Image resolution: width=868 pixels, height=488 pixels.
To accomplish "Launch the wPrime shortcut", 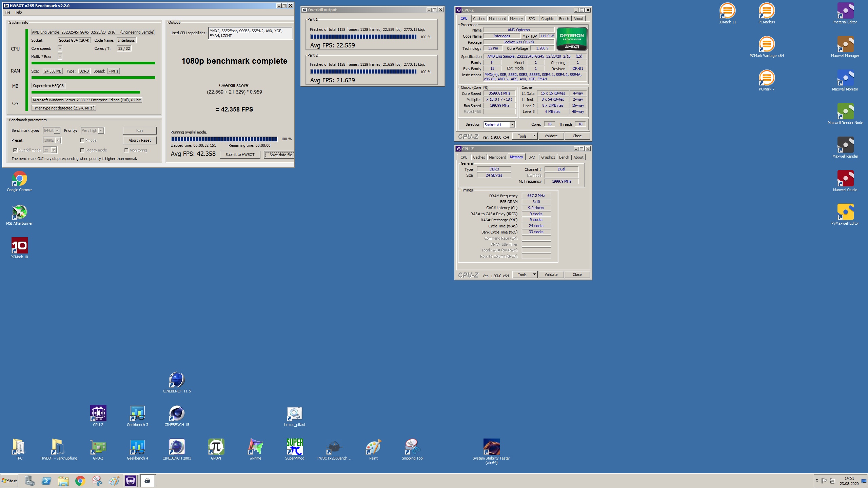I will pyautogui.click(x=255, y=450).
